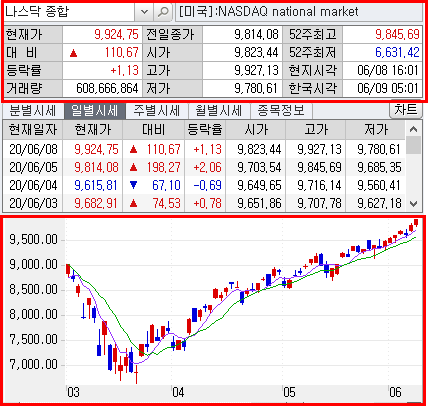Click the red up-triangle icon beside 110,67 in 대비 row
Viewport: 428px width, 406px height.
point(73,53)
